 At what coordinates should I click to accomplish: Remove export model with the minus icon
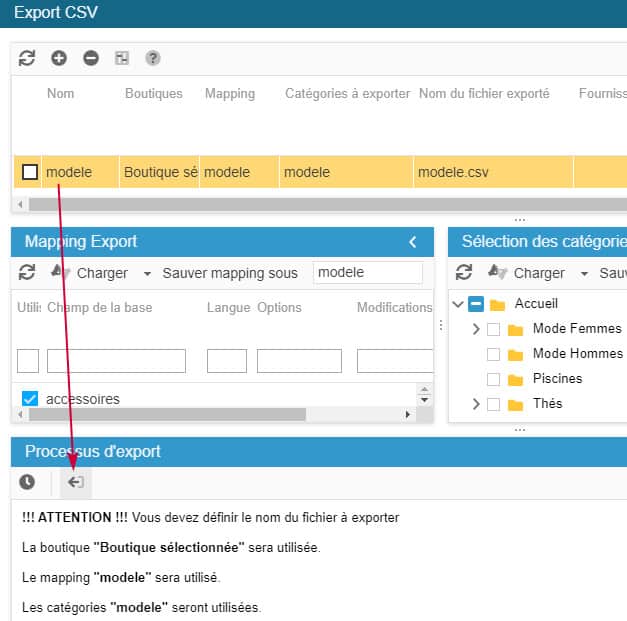(91, 58)
